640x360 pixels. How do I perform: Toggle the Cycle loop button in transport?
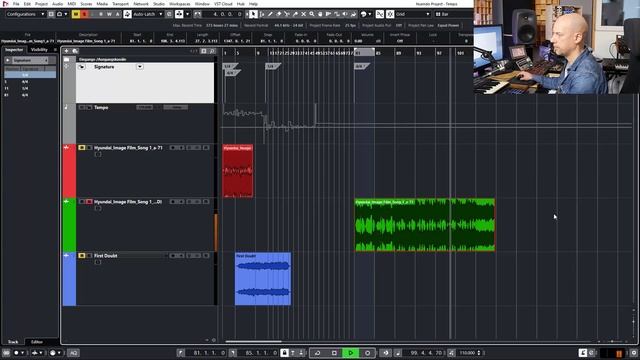tap(318, 353)
